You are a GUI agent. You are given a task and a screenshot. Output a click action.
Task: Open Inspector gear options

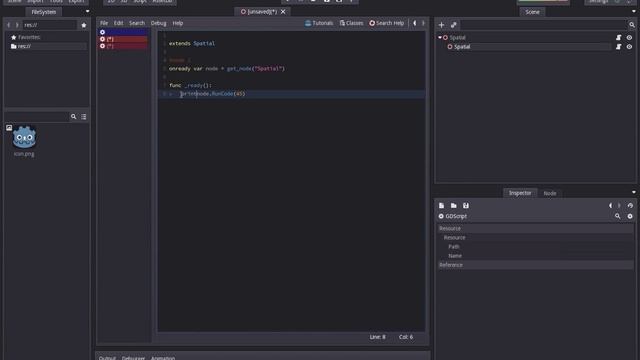coord(630,216)
